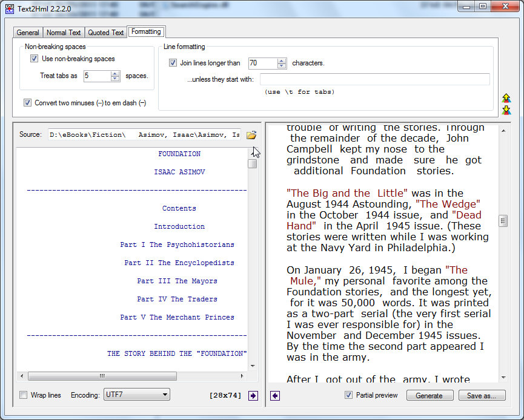Click the Save as... button

pos(482,395)
